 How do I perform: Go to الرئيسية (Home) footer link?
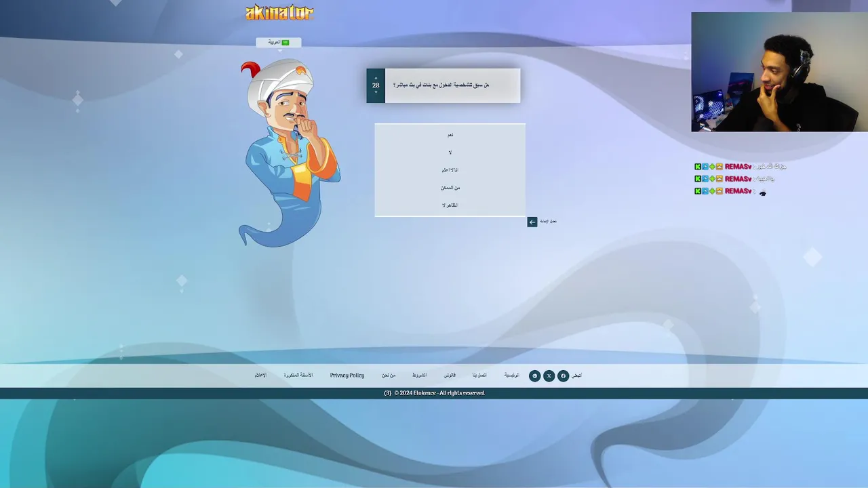(x=511, y=375)
